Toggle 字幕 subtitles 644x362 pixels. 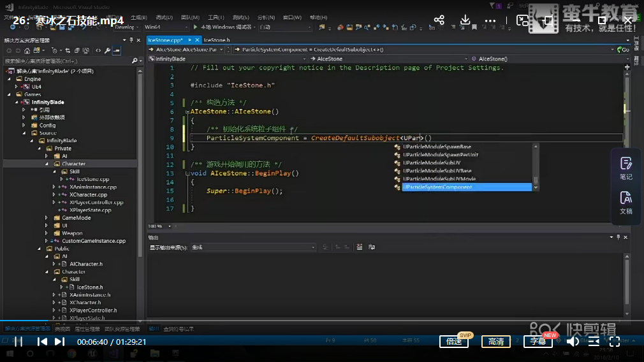point(538,342)
